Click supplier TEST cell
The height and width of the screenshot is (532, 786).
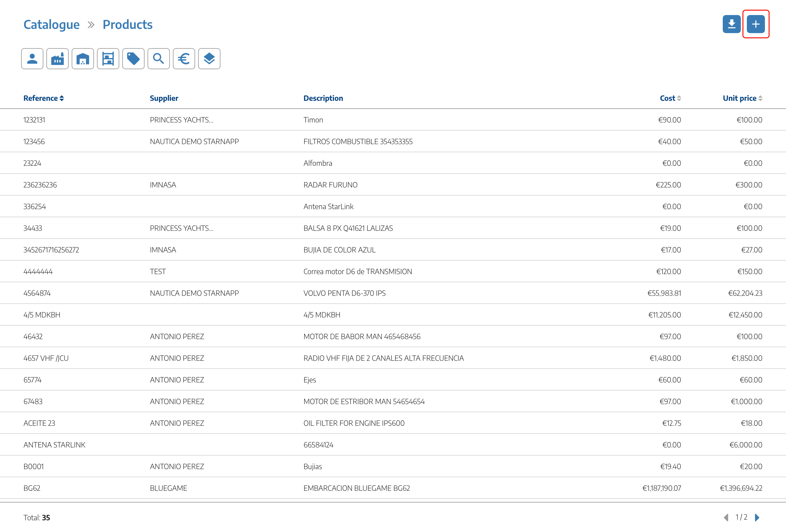coord(158,271)
